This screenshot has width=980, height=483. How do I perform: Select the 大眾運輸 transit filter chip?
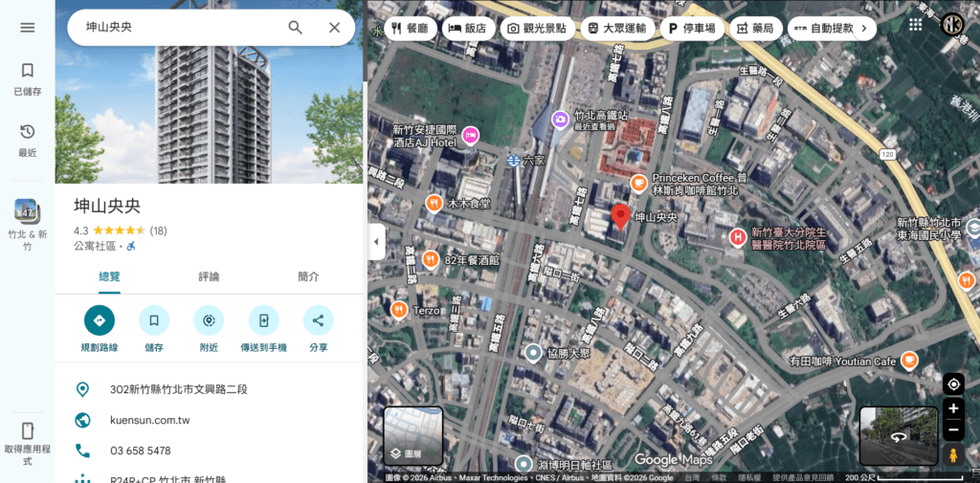click(x=617, y=28)
